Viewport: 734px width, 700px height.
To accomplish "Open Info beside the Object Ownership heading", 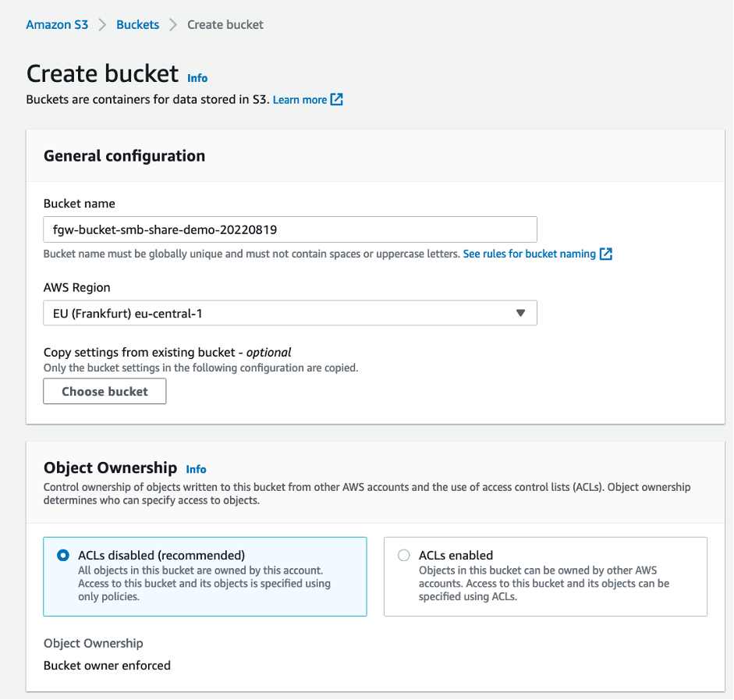I will pyautogui.click(x=196, y=469).
